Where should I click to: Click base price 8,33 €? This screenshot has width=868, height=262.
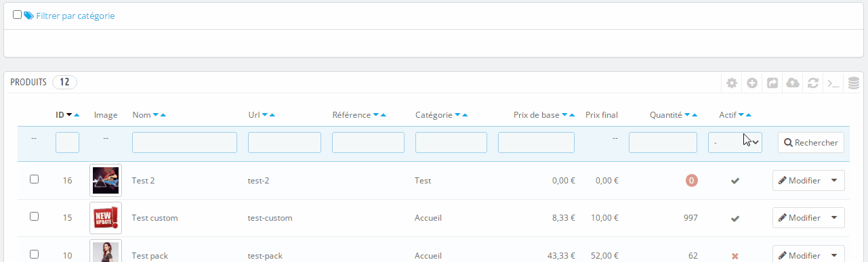click(564, 218)
